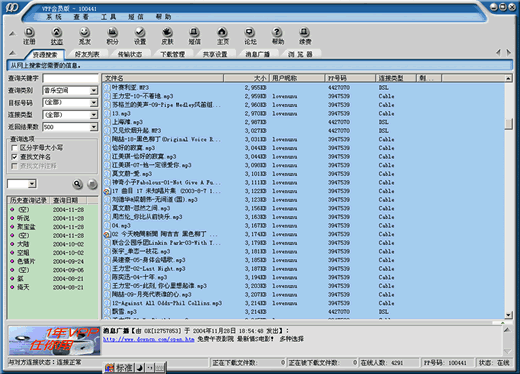Open 连接类型 connection type dropdown in search form
Image resolution: width=520 pixels, height=374 pixels.
[94, 115]
